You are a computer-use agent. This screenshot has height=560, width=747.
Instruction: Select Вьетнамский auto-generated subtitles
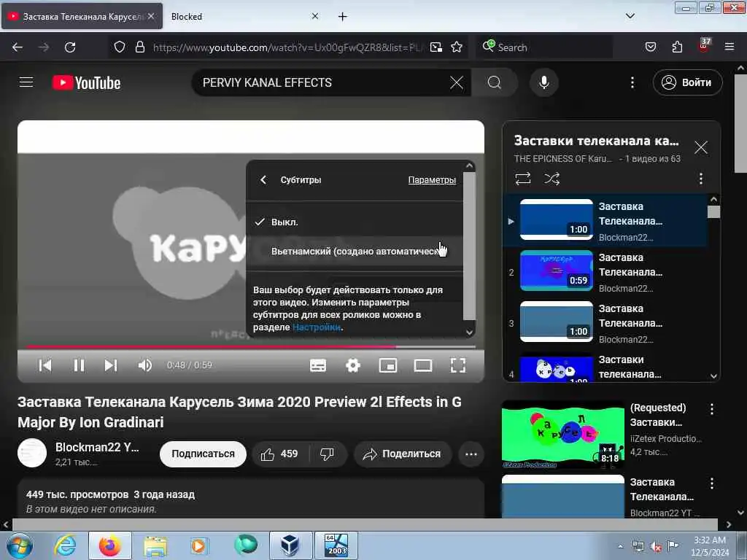tap(355, 251)
